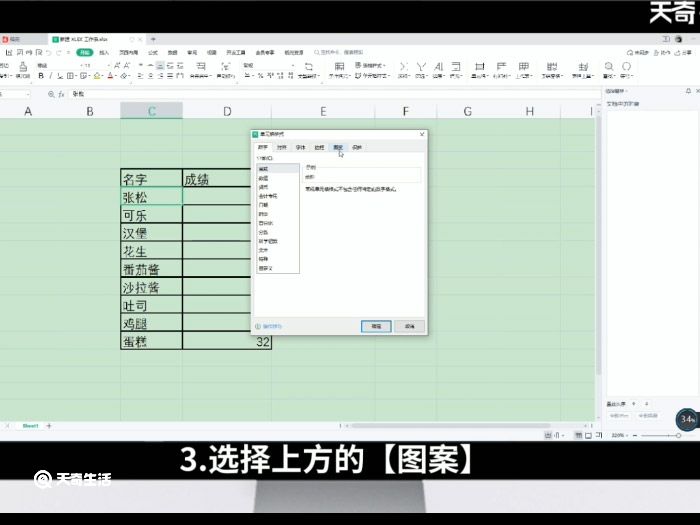Click the AutoSum sigma icon

click(x=403, y=67)
